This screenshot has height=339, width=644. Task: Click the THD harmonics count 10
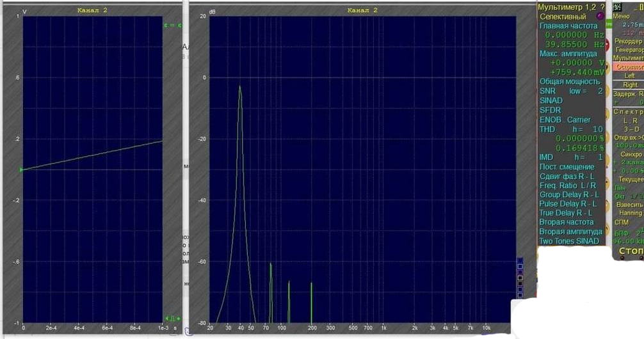click(598, 129)
